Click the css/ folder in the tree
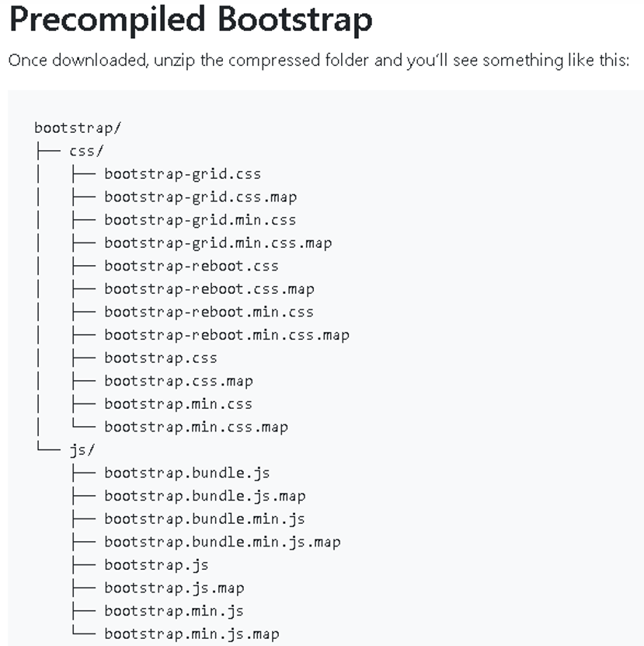Image resolution: width=644 pixels, height=646 pixels. [x=86, y=151]
